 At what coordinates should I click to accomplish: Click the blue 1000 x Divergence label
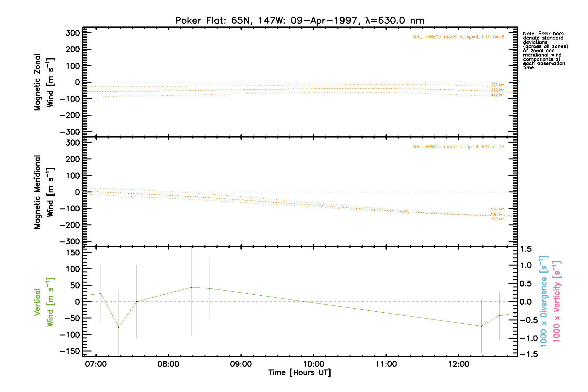tap(544, 301)
